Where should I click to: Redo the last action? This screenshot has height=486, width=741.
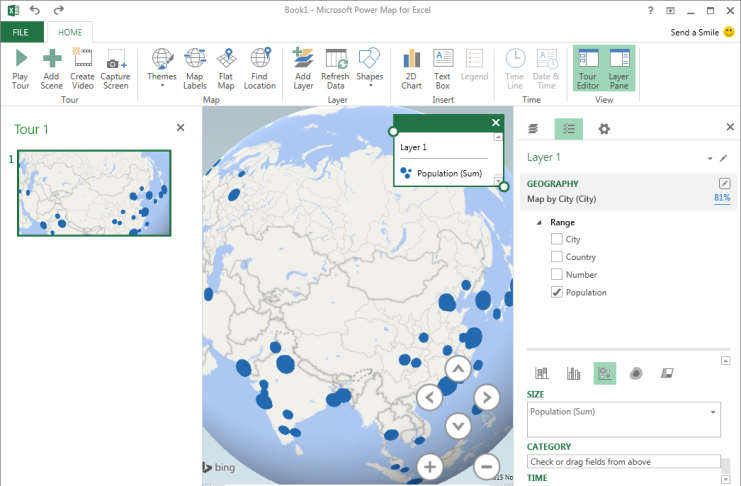[58, 10]
